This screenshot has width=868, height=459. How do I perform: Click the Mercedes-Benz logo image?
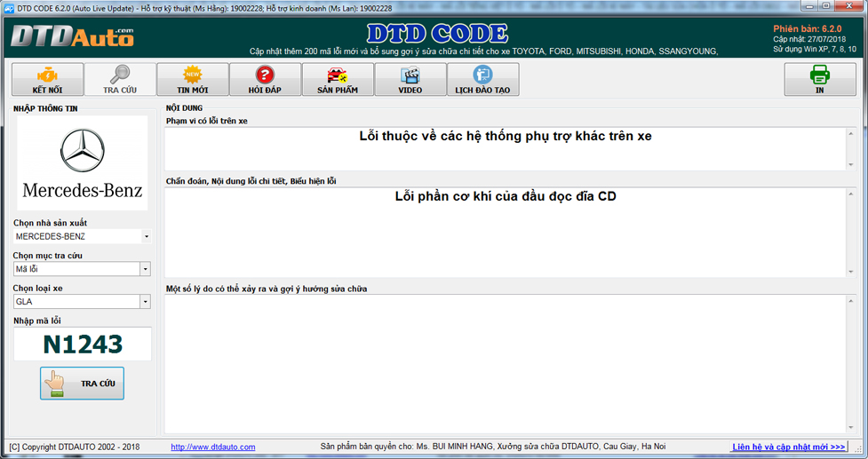83,163
